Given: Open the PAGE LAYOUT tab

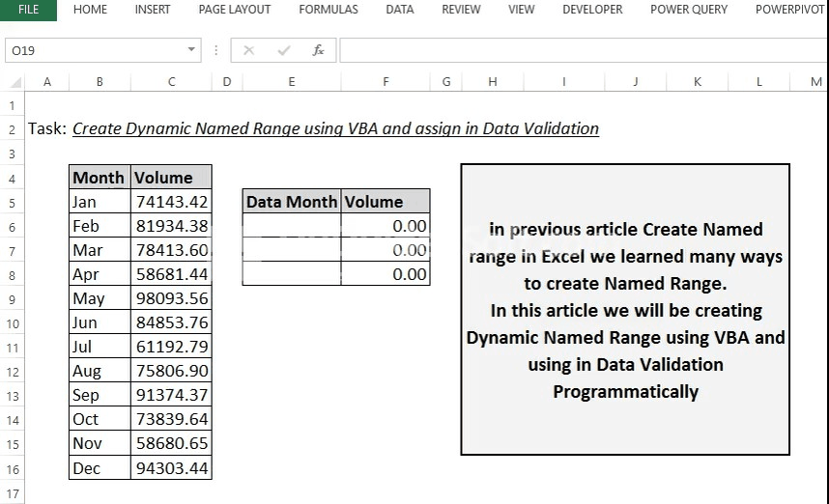Looking at the screenshot, I should click(x=234, y=10).
